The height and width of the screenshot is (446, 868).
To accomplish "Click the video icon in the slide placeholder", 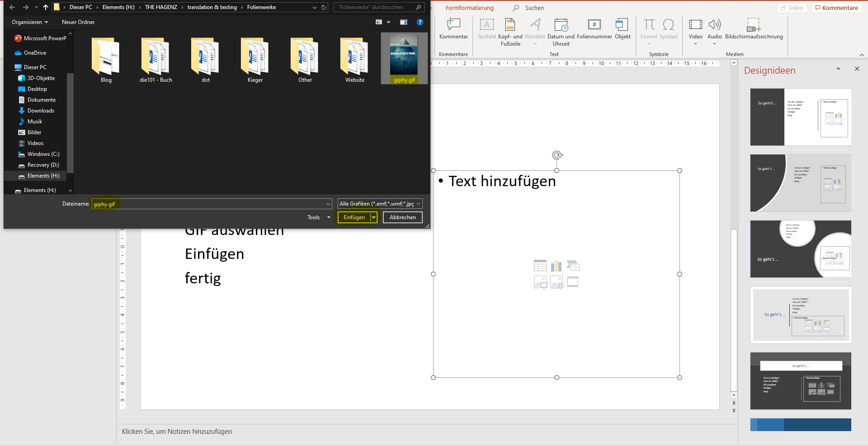I will coord(573,282).
